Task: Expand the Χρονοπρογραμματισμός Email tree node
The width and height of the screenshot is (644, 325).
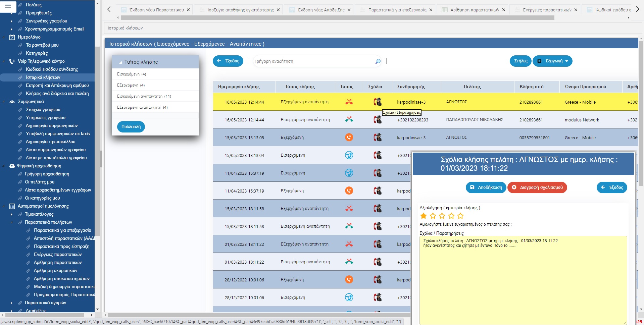Action: coord(11,29)
